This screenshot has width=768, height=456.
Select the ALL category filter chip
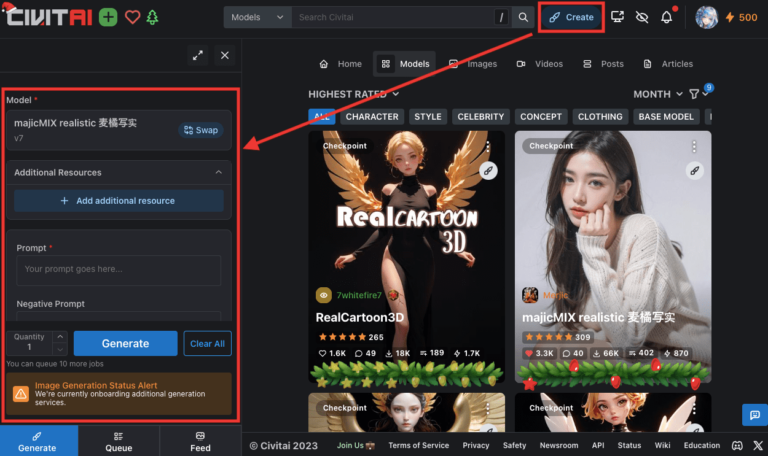pos(322,117)
